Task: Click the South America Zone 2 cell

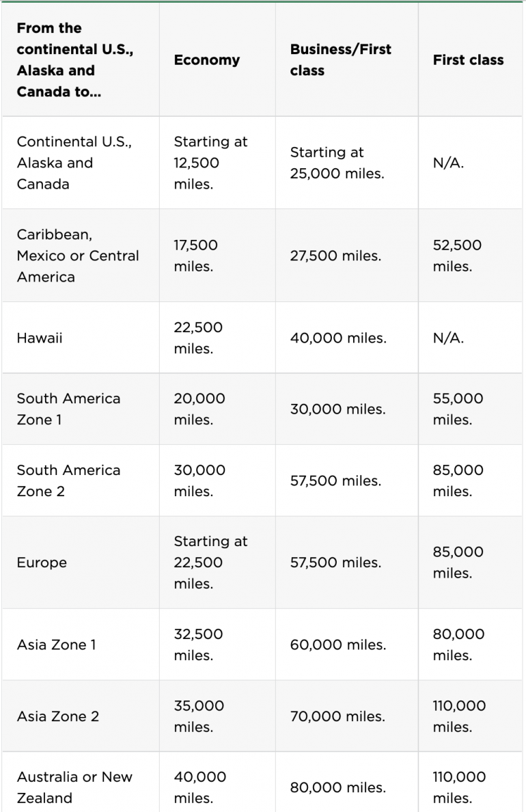Action: point(68,481)
